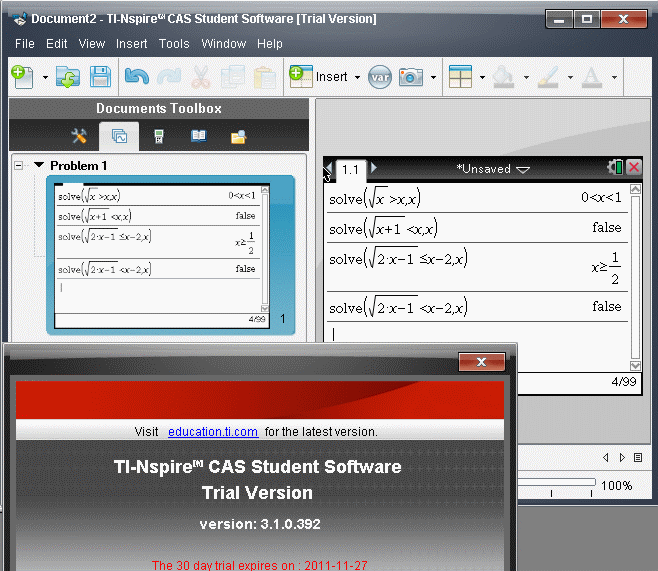This screenshot has width=658, height=571.
Task: Click the var variables icon
Action: pyautogui.click(x=380, y=77)
